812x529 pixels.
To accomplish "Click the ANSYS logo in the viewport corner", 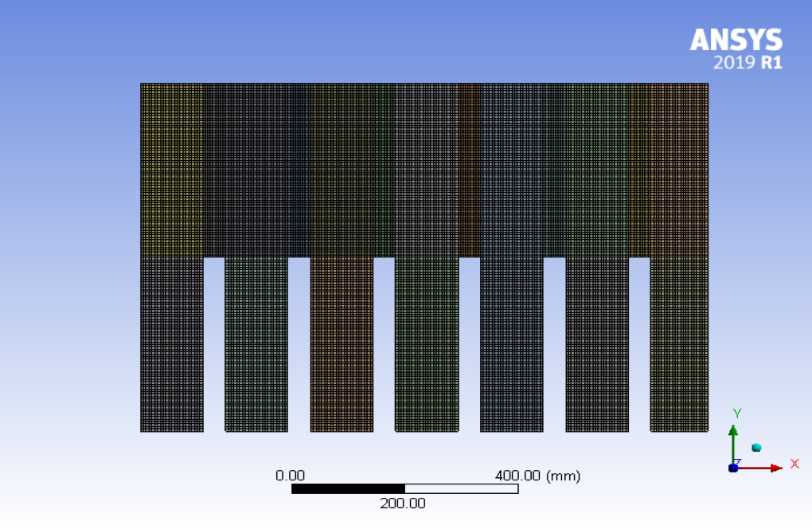I will pyautogui.click(x=736, y=41).
